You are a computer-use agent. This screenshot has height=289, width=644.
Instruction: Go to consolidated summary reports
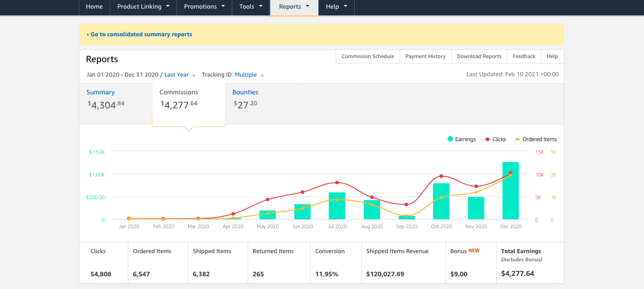pos(141,34)
